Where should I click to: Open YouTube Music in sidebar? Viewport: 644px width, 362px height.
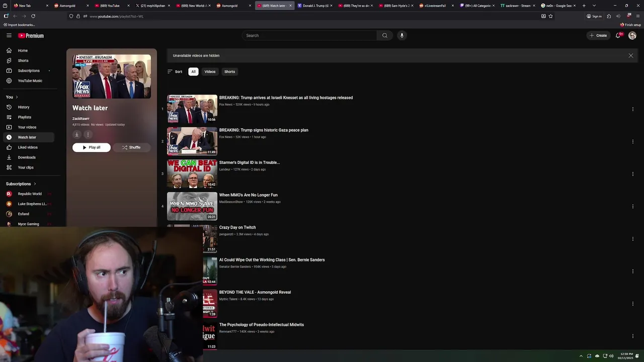click(30, 80)
